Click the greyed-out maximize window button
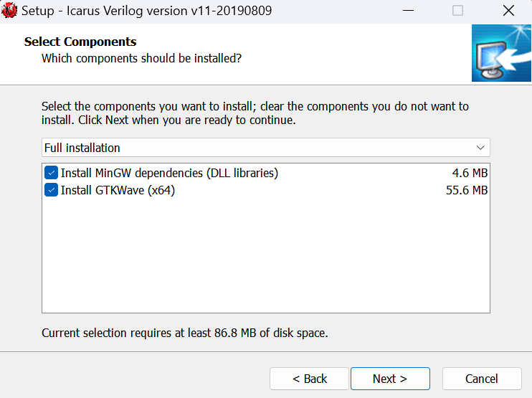 457,11
